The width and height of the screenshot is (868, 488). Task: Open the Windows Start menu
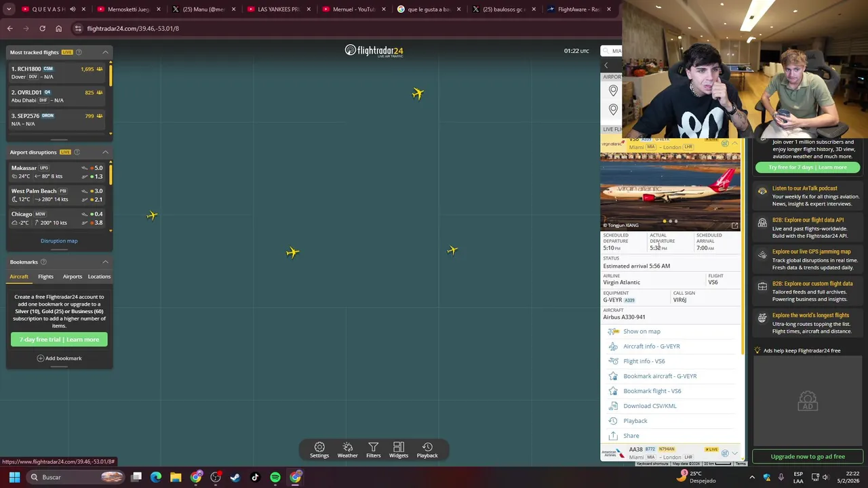(14, 477)
